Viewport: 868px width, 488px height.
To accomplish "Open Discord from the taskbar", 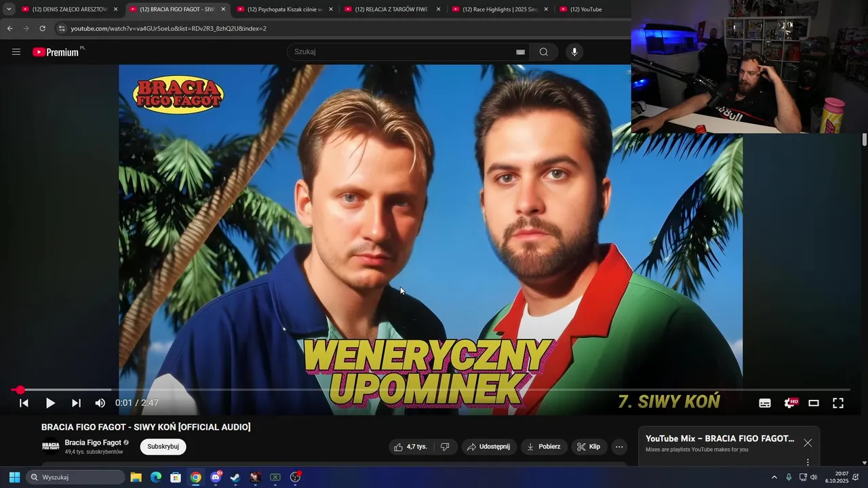I will click(216, 477).
